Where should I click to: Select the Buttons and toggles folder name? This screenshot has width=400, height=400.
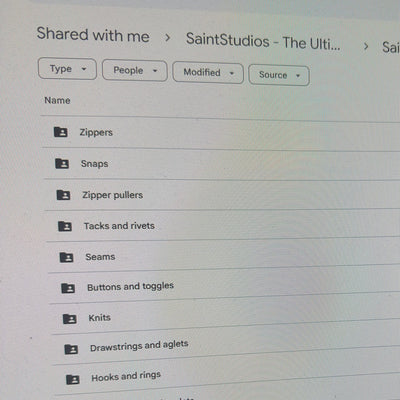[130, 286]
